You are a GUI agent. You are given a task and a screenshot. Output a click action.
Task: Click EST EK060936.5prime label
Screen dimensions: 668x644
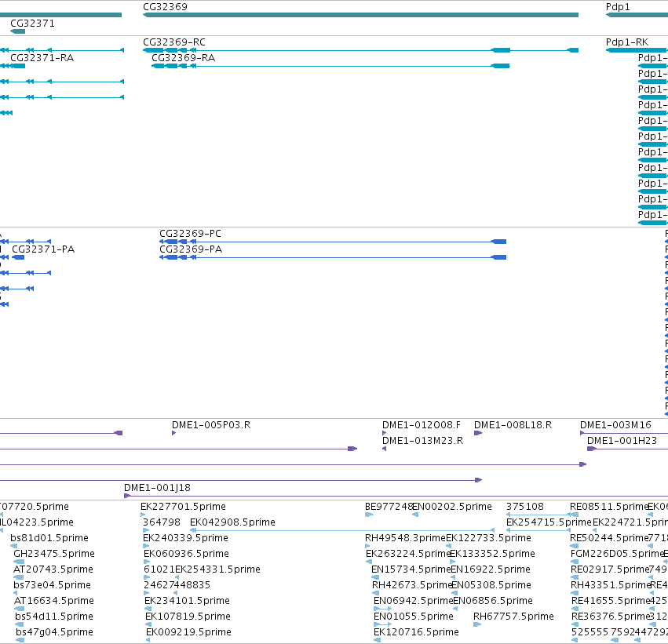(187, 554)
